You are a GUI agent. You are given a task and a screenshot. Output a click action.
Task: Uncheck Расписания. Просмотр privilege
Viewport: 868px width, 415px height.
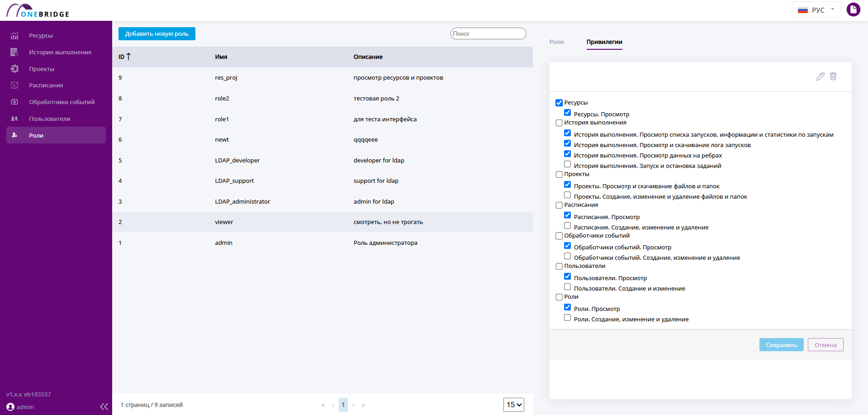(x=567, y=215)
